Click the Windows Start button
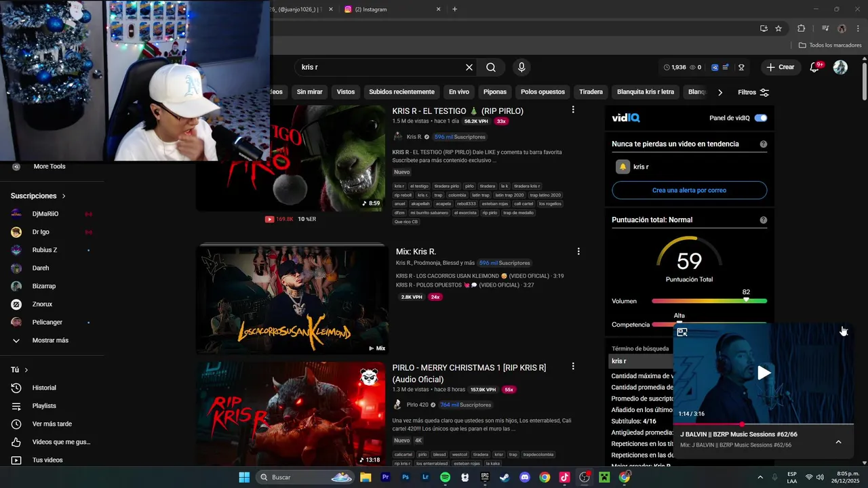The image size is (868, 488). click(x=244, y=477)
